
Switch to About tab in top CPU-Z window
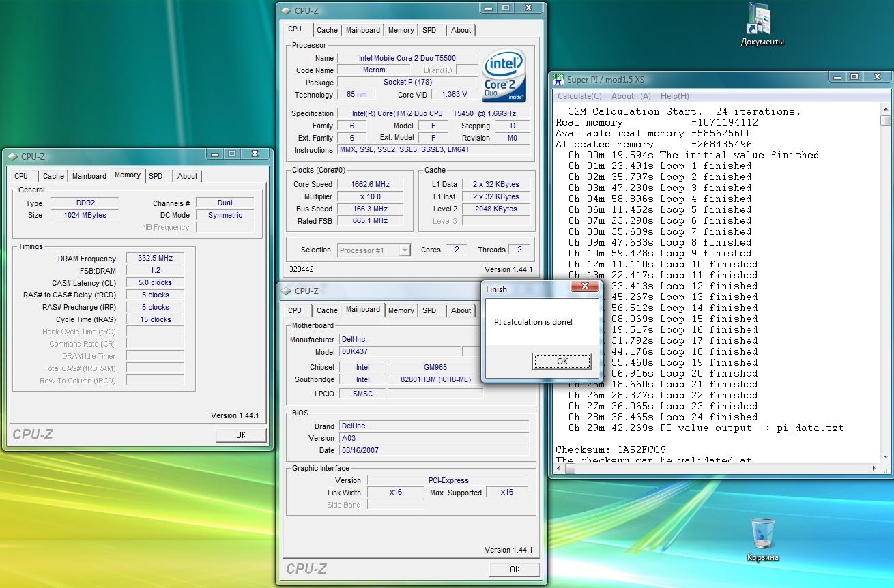461,30
